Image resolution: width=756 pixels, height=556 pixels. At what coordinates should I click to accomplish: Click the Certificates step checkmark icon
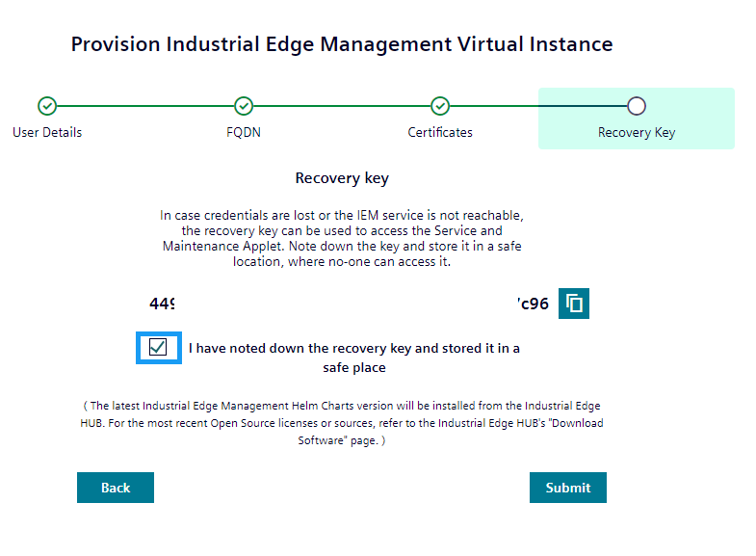click(x=440, y=106)
